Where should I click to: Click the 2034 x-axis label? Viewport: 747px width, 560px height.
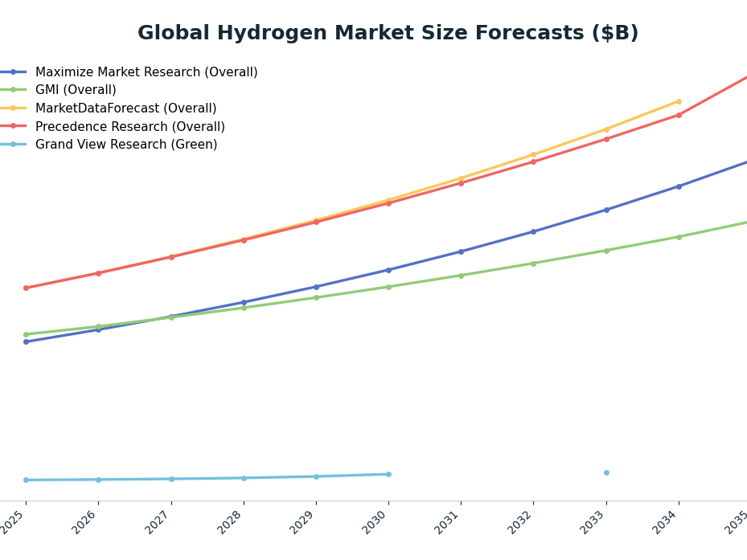(667, 521)
